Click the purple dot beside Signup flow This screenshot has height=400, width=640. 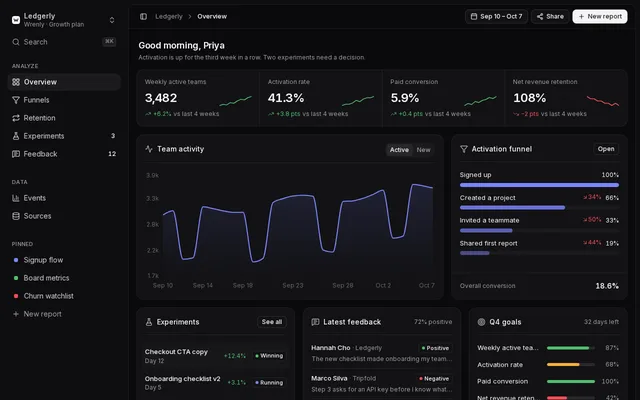pyautogui.click(x=16, y=260)
